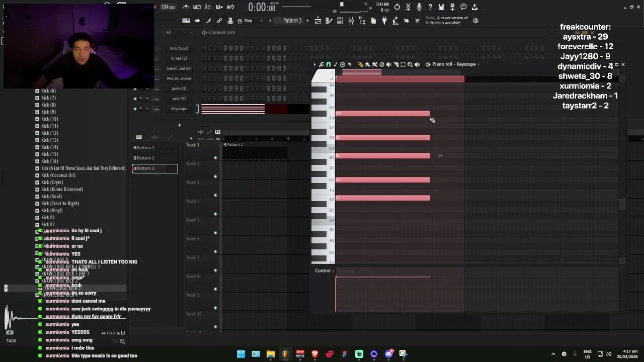Select Kick (Vinyl) browser item
This screenshot has height=362, width=644.
pos(52,211)
